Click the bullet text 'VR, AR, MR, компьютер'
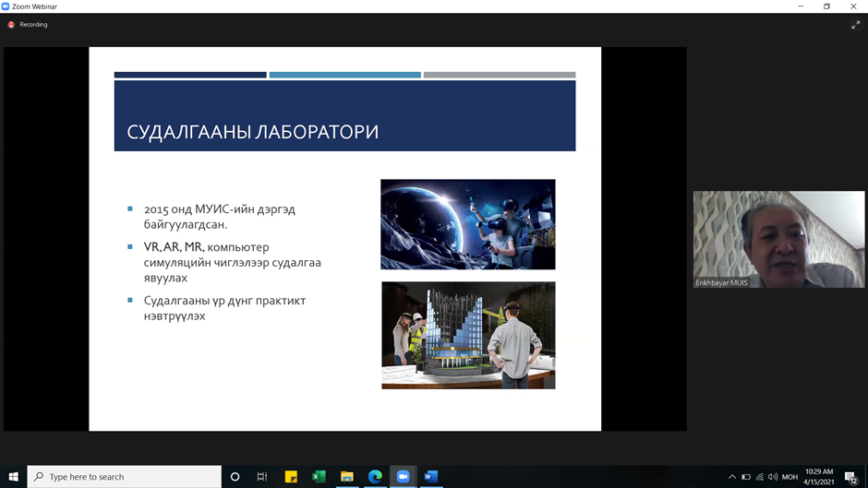This screenshot has width=868, height=488. point(207,246)
